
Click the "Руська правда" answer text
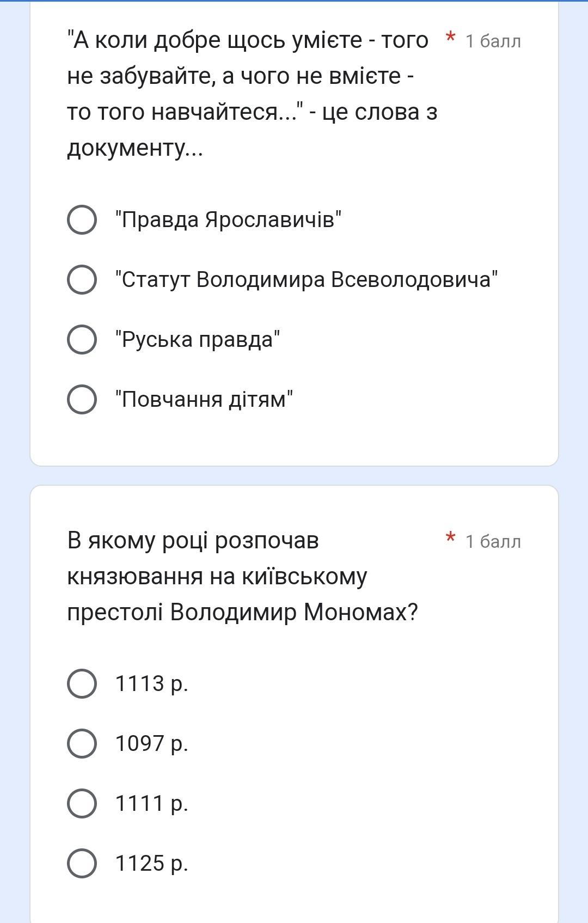198,340
